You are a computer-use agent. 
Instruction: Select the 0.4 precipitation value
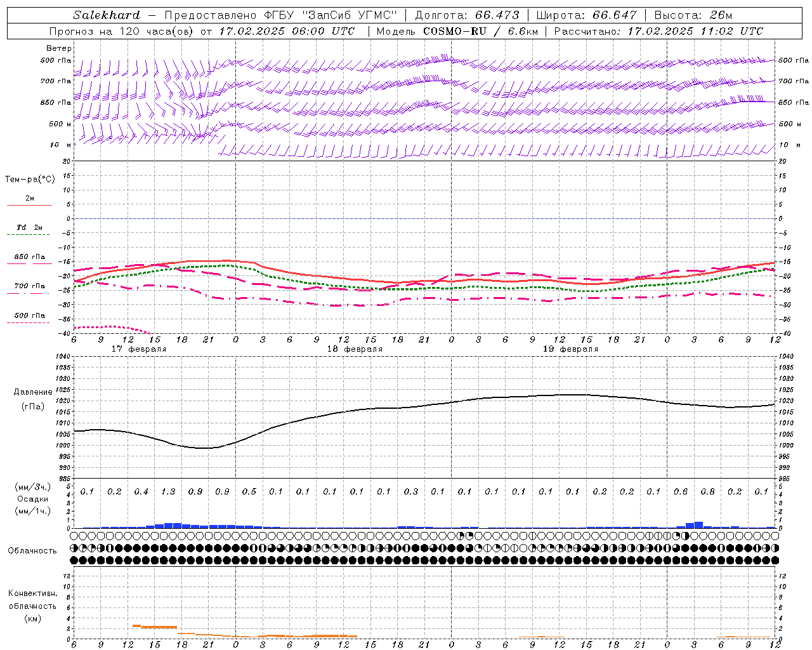[x=141, y=491]
